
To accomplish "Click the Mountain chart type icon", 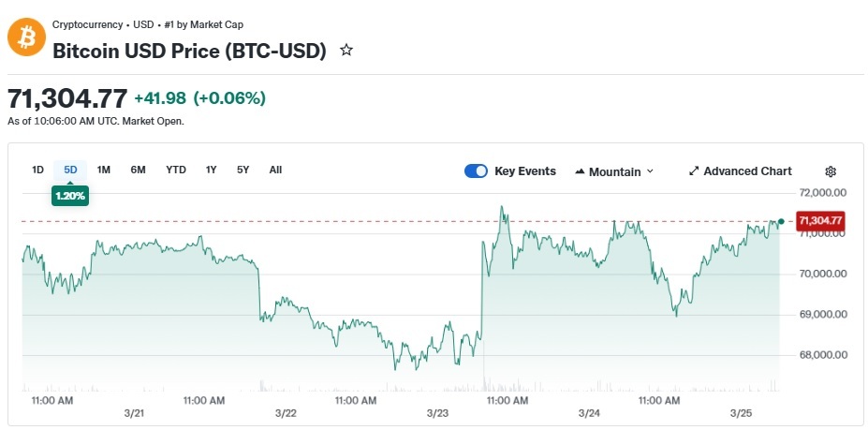I will tap(580, 171).
